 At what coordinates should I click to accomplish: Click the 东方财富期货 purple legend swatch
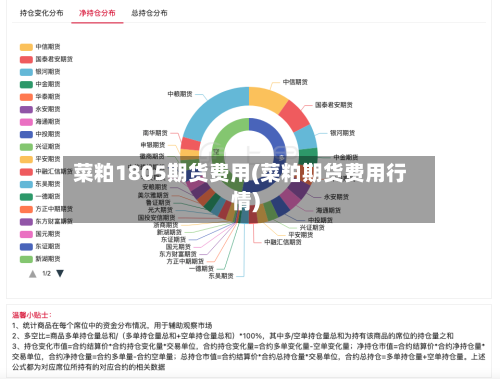26,222
